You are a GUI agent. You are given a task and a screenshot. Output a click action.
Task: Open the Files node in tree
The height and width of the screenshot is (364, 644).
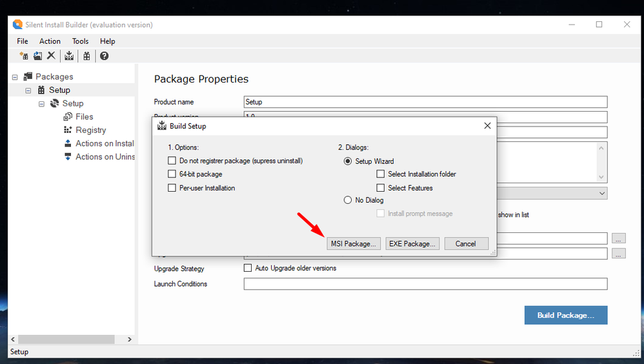click(84, 117)
